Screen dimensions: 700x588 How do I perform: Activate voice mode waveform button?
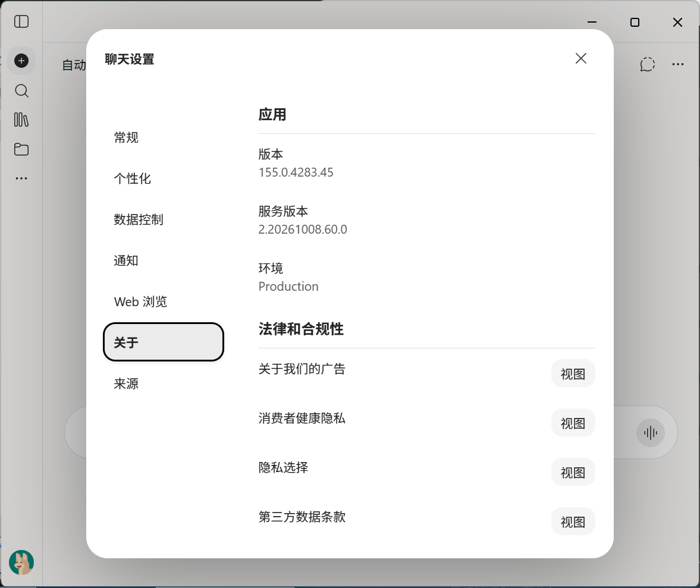651,433
